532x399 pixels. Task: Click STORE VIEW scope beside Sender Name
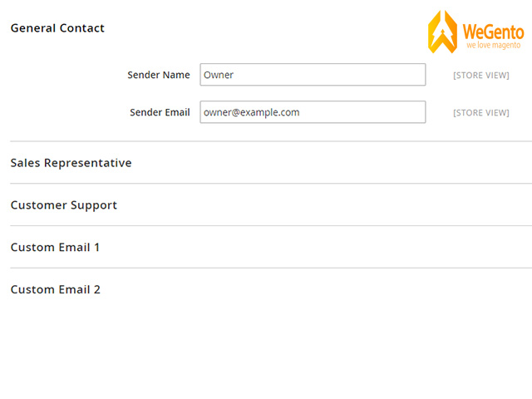481,76
